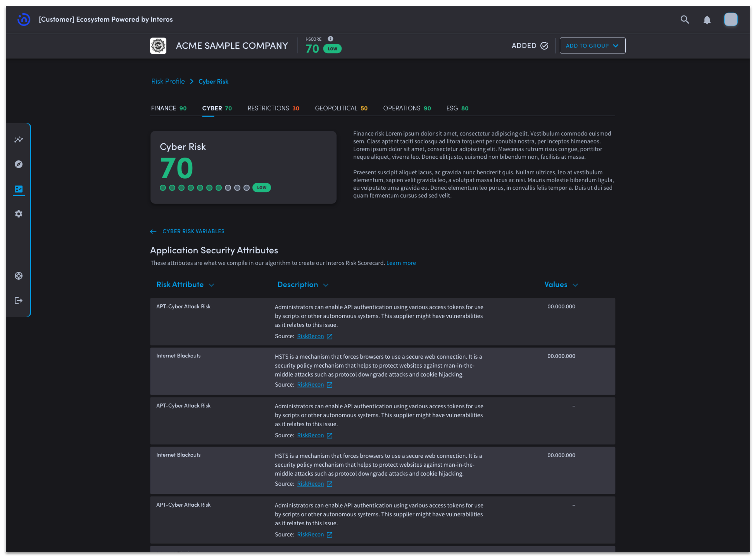Switch to the RESTRICTIONS tab

[x=273, y=109]
